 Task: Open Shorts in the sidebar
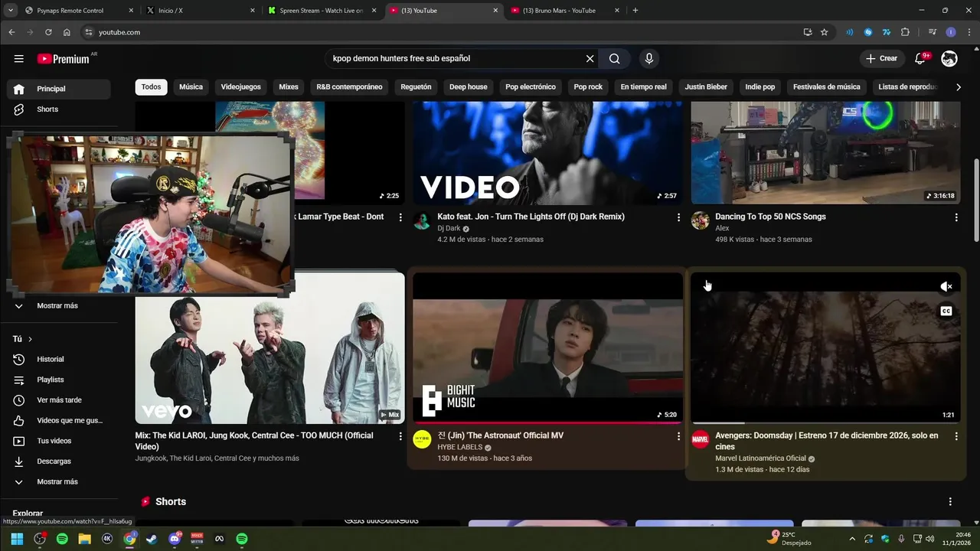pos(60,109)
